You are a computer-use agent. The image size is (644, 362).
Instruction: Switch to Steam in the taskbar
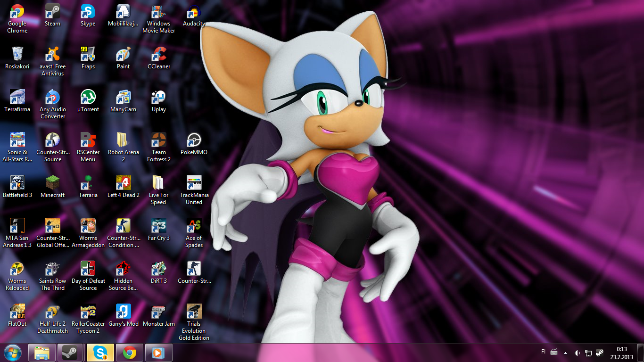[x=70, y=353]
